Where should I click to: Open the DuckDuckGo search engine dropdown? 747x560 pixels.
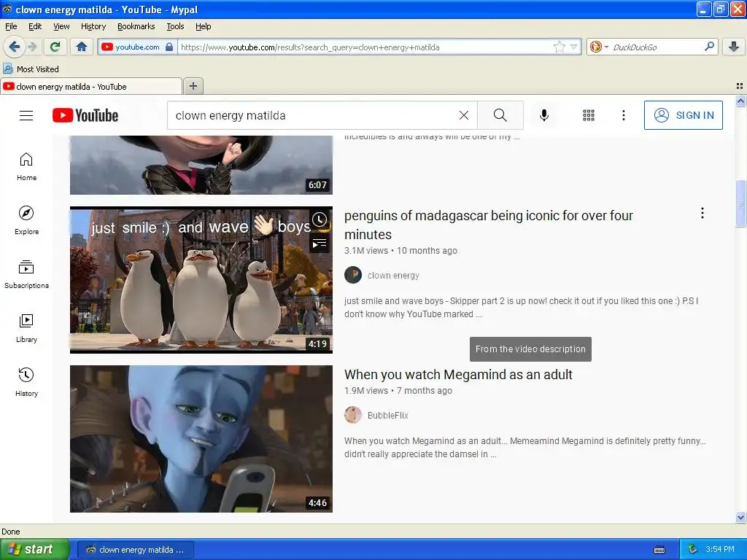coord(599,47)
